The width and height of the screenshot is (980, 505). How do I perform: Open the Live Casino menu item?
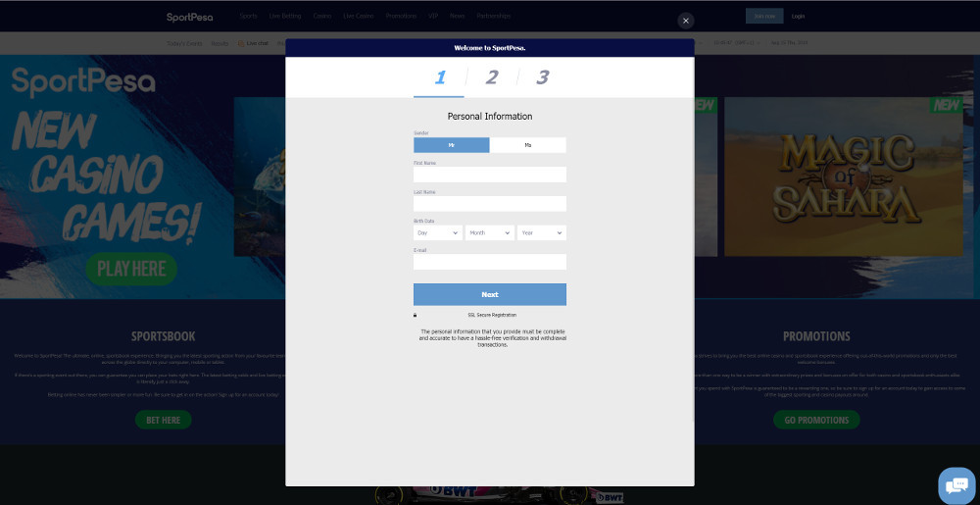click(358, 17)
